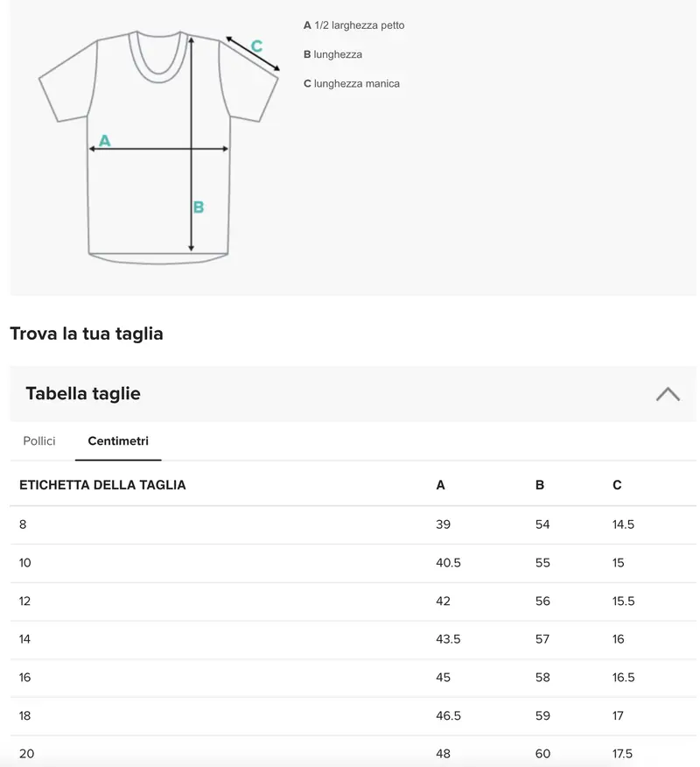Click the ETICHETTA DELLA TAGLIA column header
Screen dimensions: 700x767
(102, 485)
